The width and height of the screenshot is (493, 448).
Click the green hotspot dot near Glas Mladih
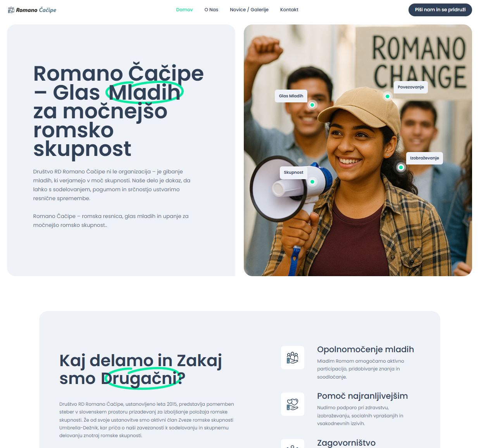tap(312, 105)
